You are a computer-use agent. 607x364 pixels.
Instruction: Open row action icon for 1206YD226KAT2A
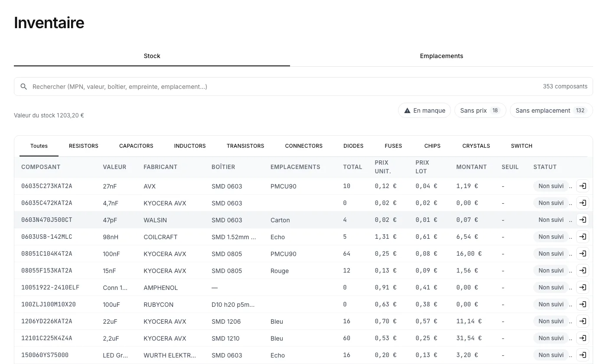click(583, 321)
